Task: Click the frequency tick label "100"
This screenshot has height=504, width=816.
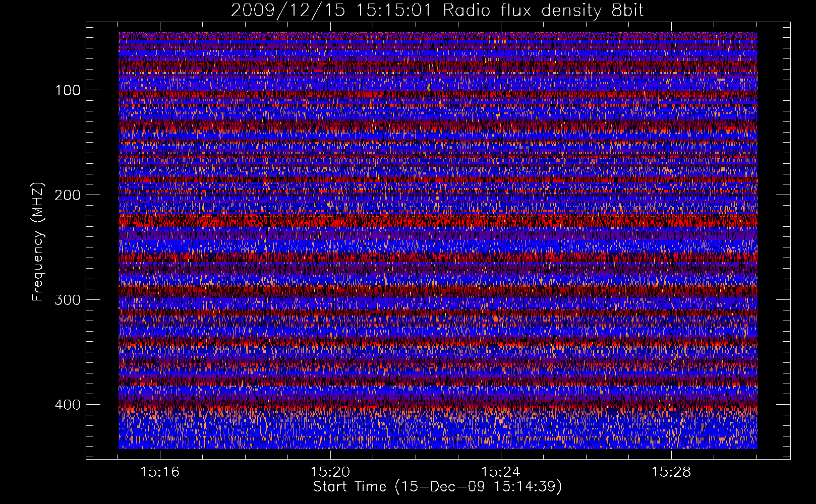Action: pos(68,91)
